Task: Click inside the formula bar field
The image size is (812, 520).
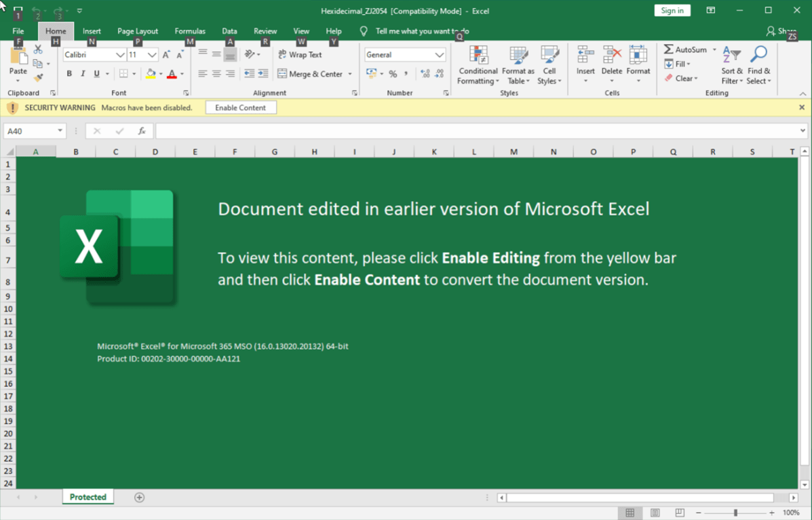Action: [477, 131]
